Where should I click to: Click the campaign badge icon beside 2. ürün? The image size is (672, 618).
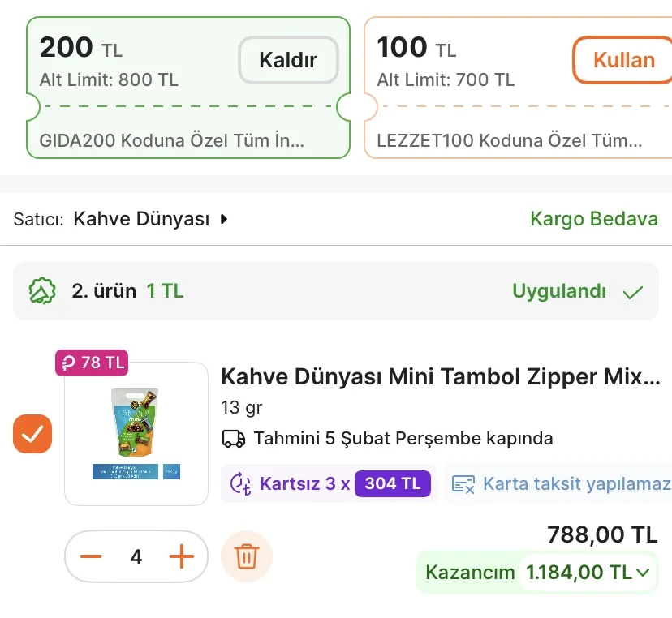(x=41, y=291)
